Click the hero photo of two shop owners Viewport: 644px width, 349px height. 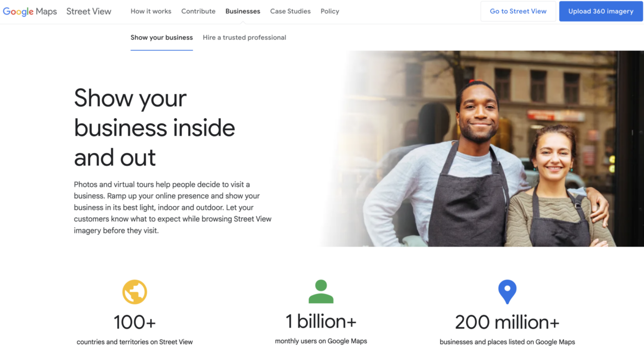tap(482, 149)
